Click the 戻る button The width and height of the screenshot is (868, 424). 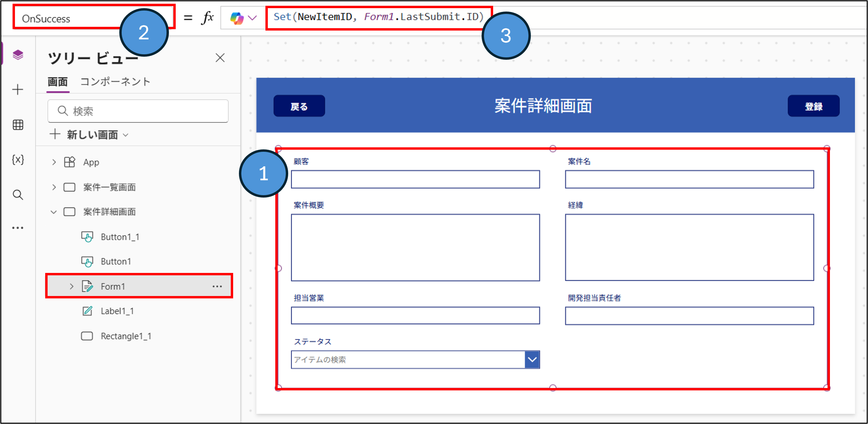[299, 106]
